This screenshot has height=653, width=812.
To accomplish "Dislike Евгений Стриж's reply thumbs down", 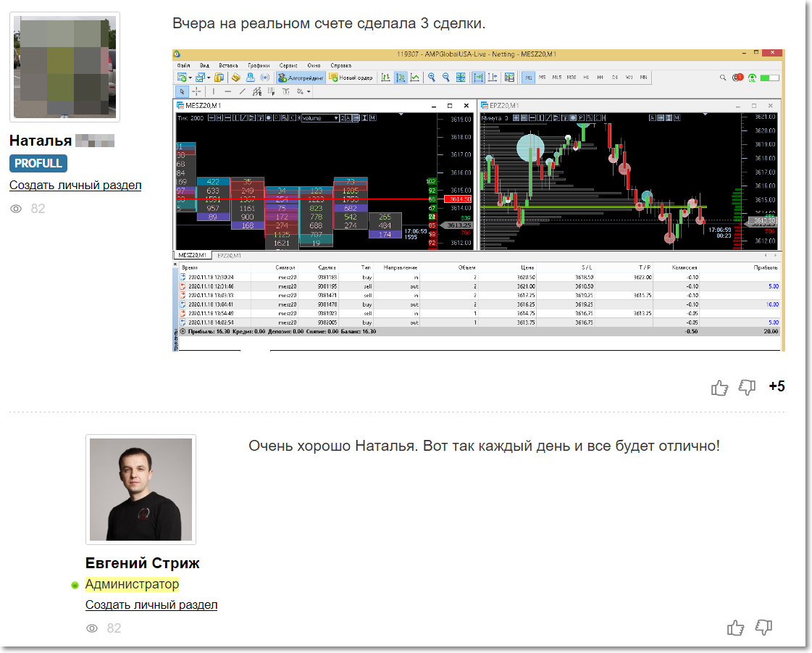I will [x=763, y=628].
